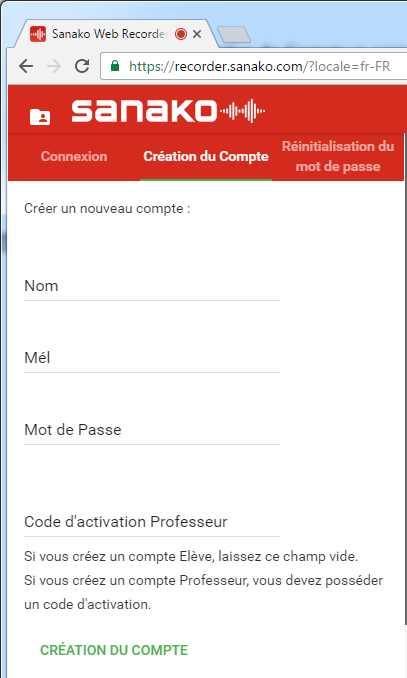Viewport: 407px width, 678px height.
Task: Open a new browser tab
Action: (234, 35)
